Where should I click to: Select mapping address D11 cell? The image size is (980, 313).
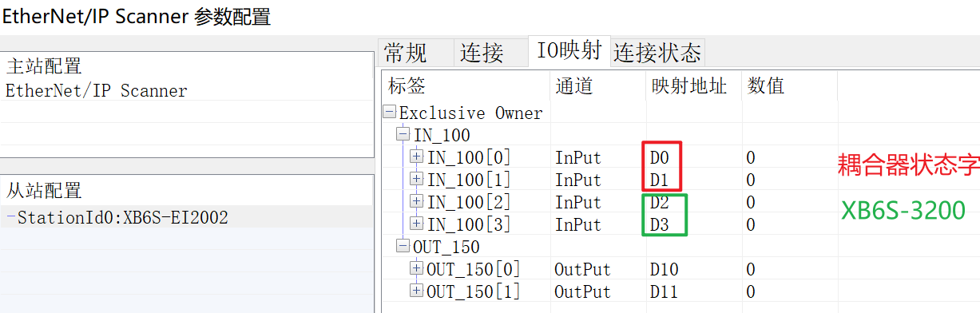(664, 292)
